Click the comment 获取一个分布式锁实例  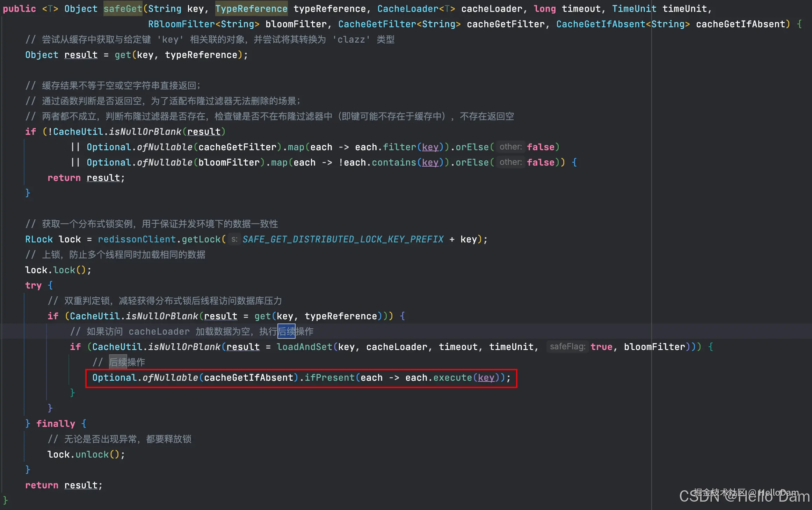click(152, 224)
